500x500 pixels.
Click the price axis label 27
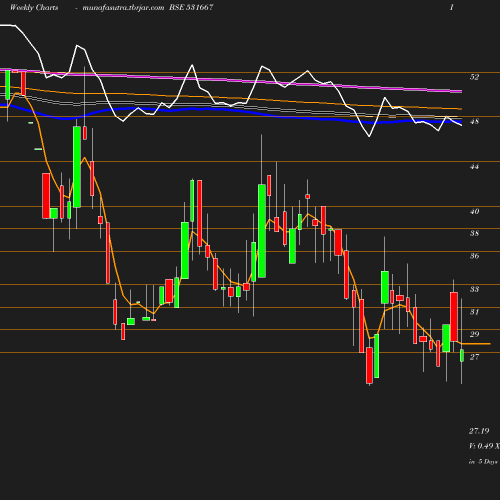(x=474, y=357)
